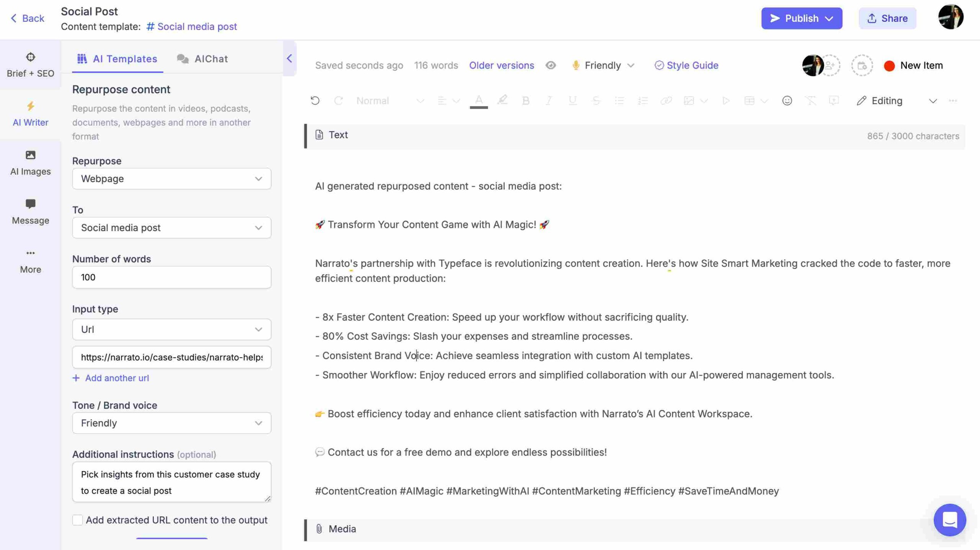Click the clear formatting icon
The image size is (980, 550).
tap(810, 100)
